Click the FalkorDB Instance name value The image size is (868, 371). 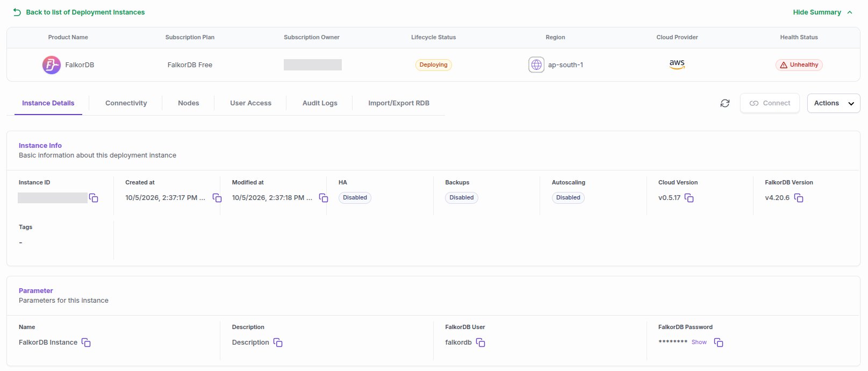tap(48, 343)
